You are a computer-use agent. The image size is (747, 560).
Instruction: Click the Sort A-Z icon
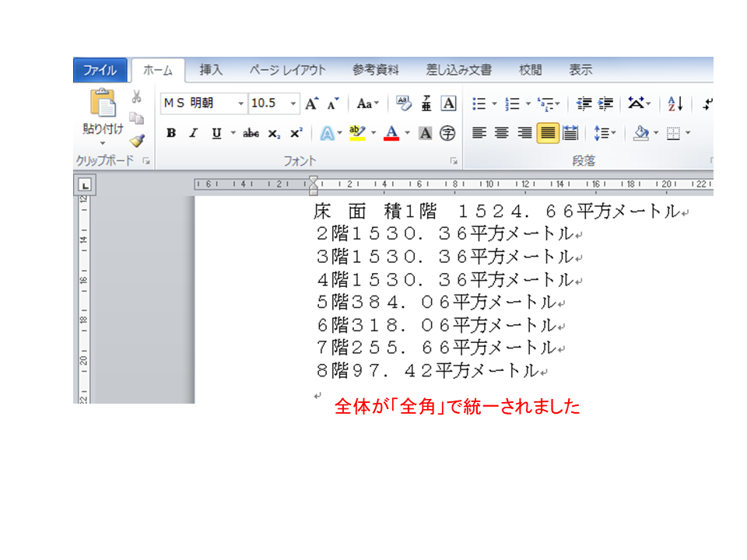click(x=675, y=103)
